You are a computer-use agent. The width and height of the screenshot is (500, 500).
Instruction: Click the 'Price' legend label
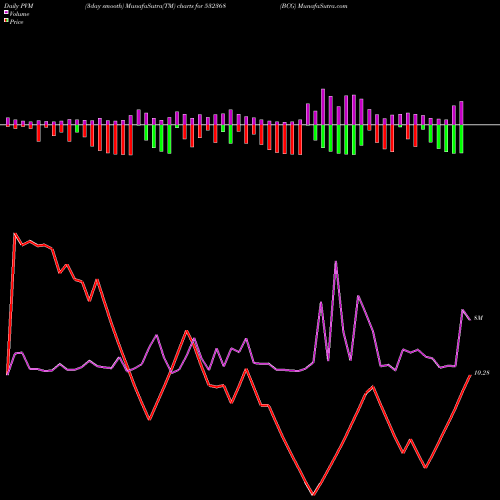coord(16,22)
